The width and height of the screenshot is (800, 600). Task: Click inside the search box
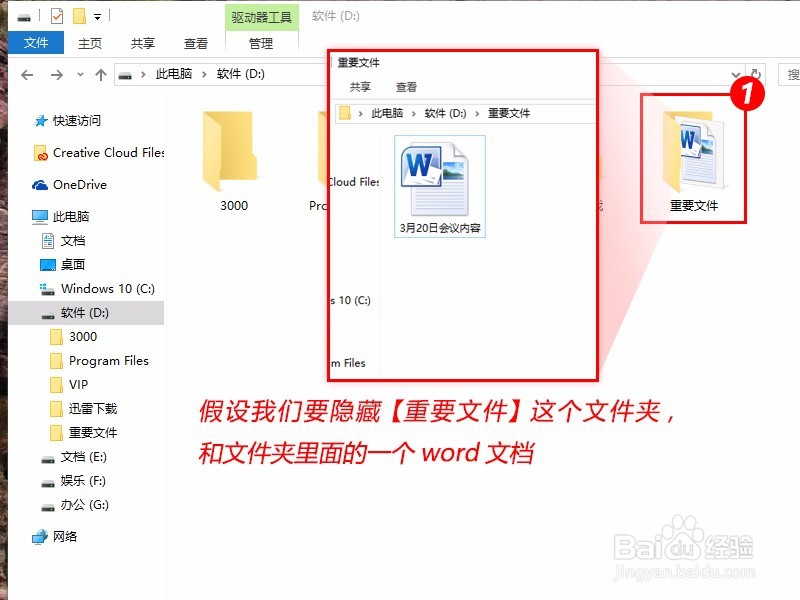coord(789,75)
